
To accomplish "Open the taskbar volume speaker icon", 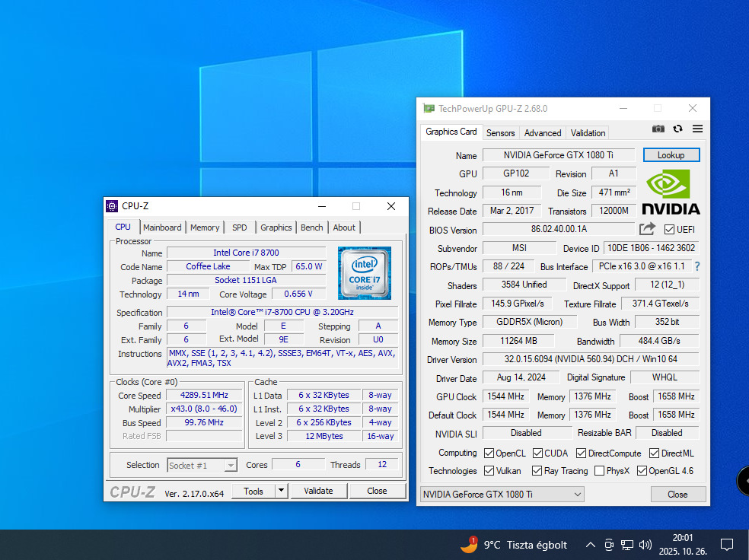I will coord(645,545).
